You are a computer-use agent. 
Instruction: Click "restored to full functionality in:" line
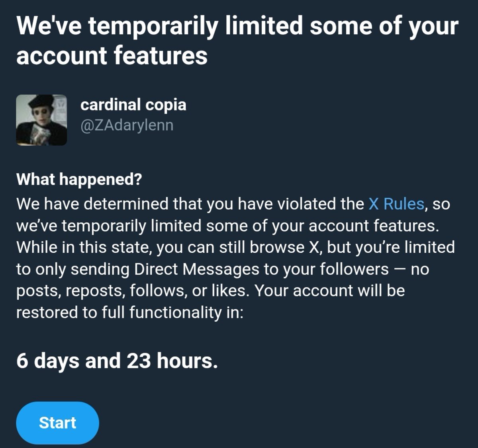[x=129, y=312]
